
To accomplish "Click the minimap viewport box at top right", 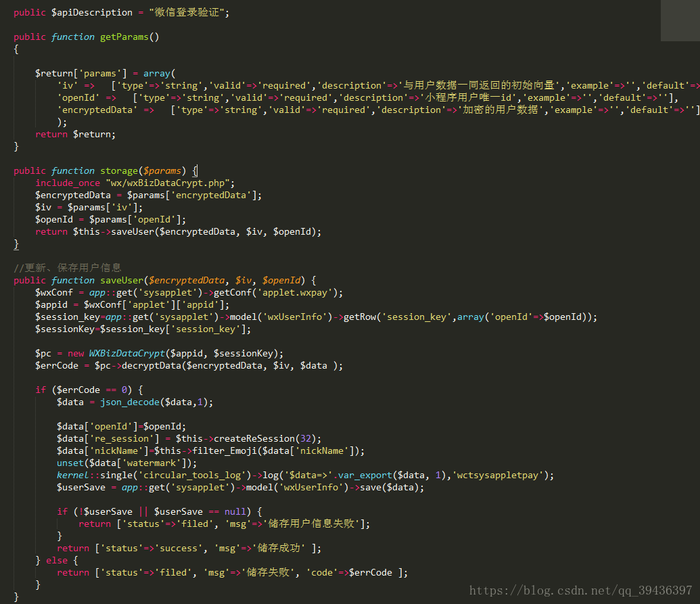I will pos(680,20).
